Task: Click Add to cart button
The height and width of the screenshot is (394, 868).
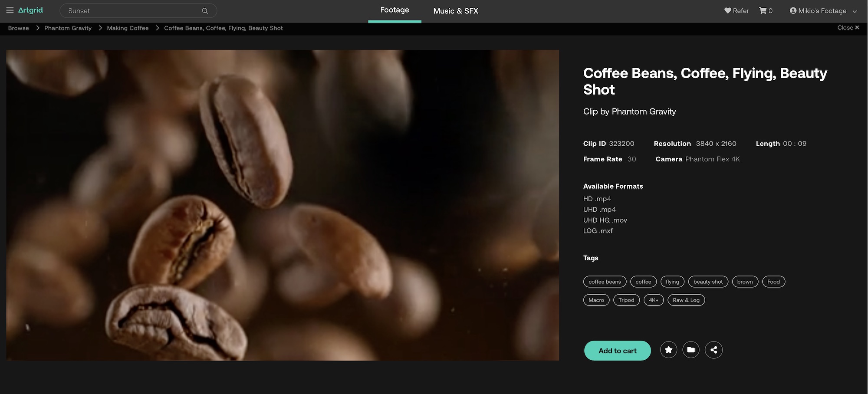Action: (617, 351)
